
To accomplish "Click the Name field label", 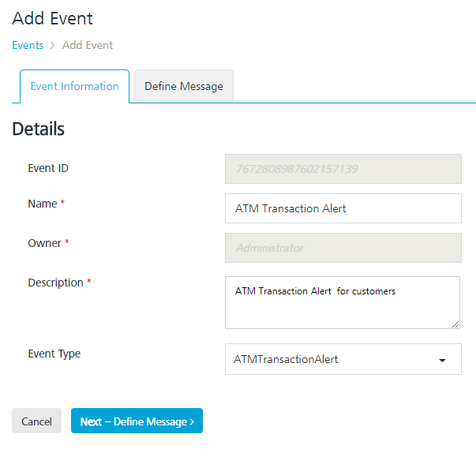I will click(43, 204).
